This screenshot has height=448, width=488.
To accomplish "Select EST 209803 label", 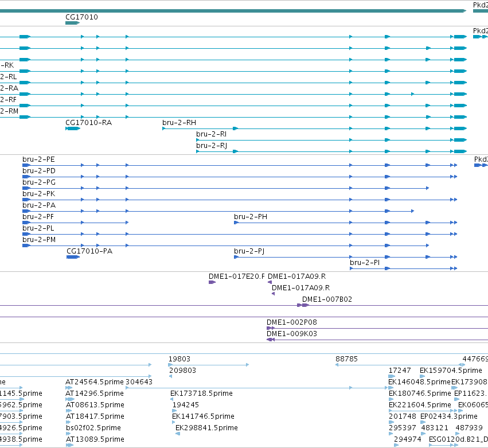I will (x=183, y=371).
